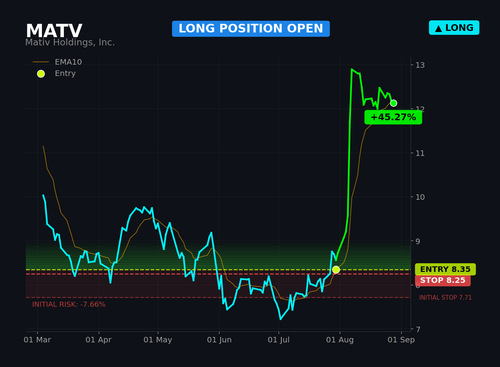Click the 01 Jun axis date

click(219, 340)
